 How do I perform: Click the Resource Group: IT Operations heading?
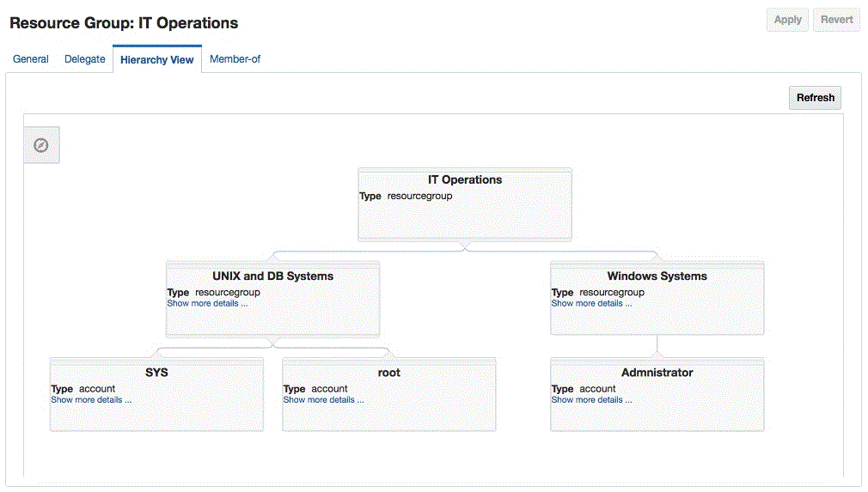pyautogui.click(x=124, y=23)
